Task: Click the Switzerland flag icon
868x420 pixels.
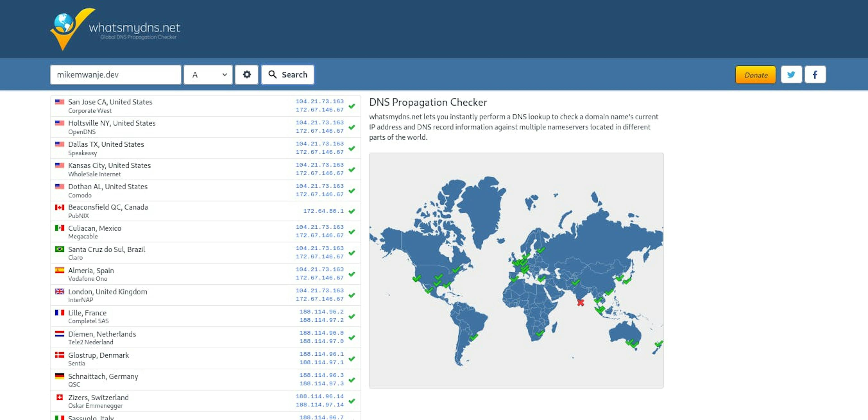Action: pyautogui.click(x=60, y=397)
